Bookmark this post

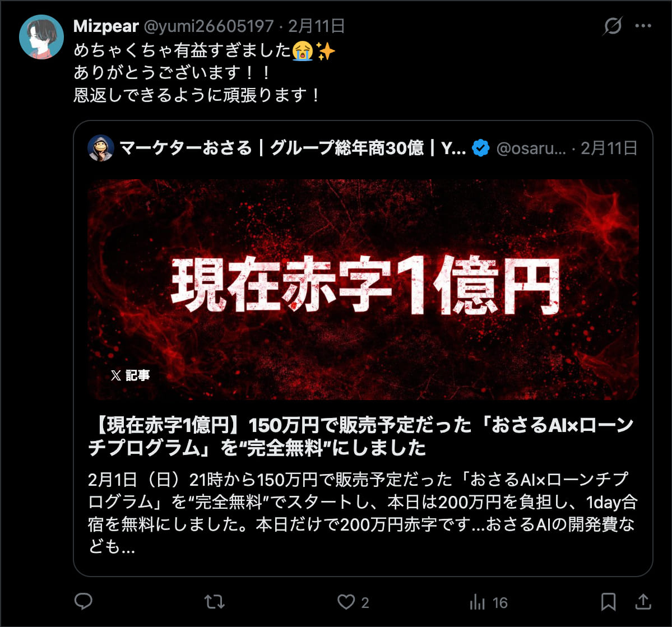[x=608, y=602]
